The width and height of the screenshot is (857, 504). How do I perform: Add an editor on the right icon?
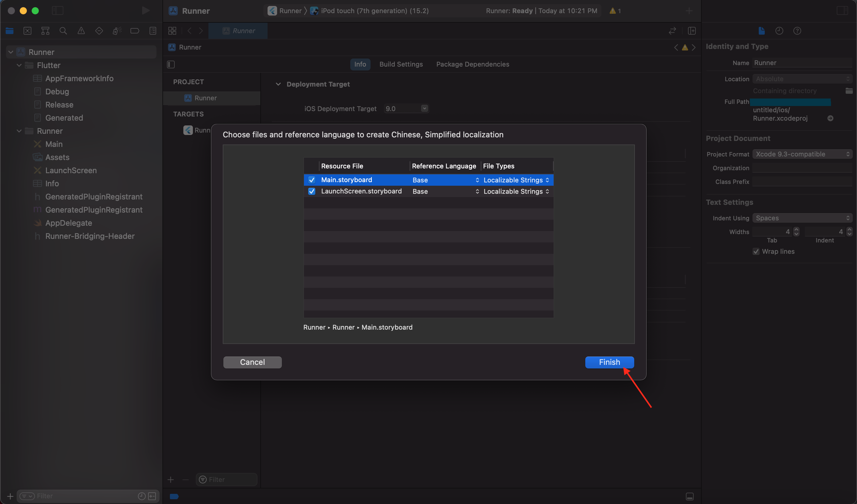coord(692,31)
